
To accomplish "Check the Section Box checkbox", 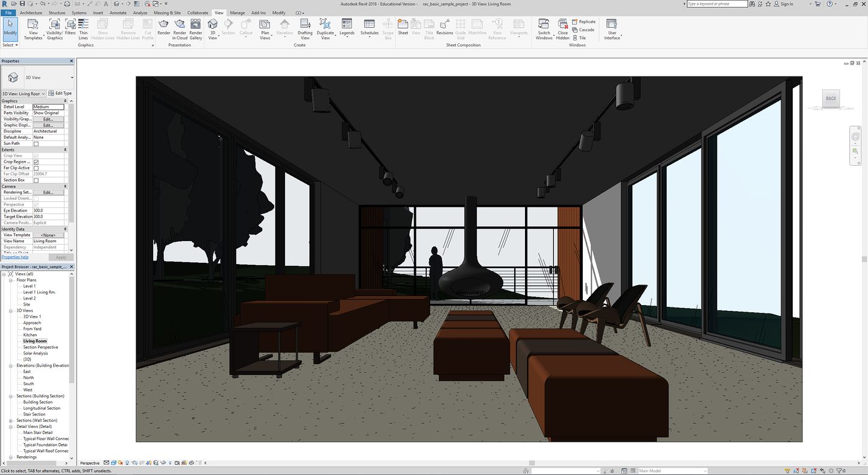I will click(x=36, y=180).
